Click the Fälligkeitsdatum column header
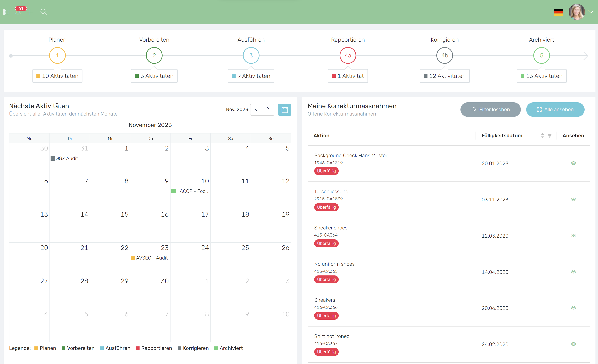 click(x=502, y=136)
